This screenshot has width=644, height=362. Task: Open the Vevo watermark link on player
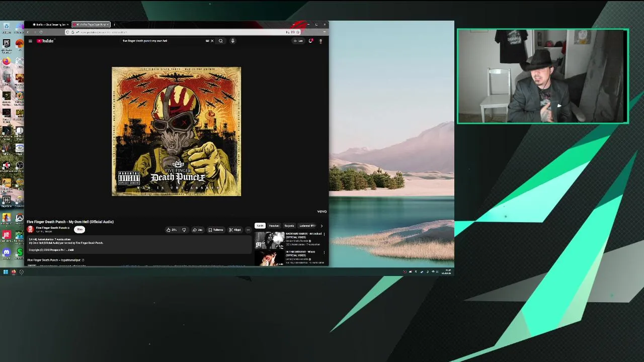(322, 211)
